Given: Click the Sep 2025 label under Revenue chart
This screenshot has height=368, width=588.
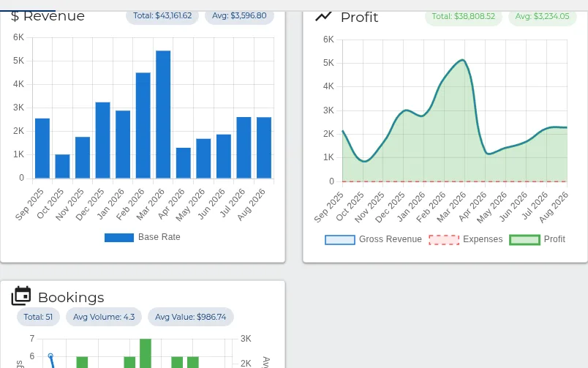Looking at the screenshot, I should click(x=30, y=204).
